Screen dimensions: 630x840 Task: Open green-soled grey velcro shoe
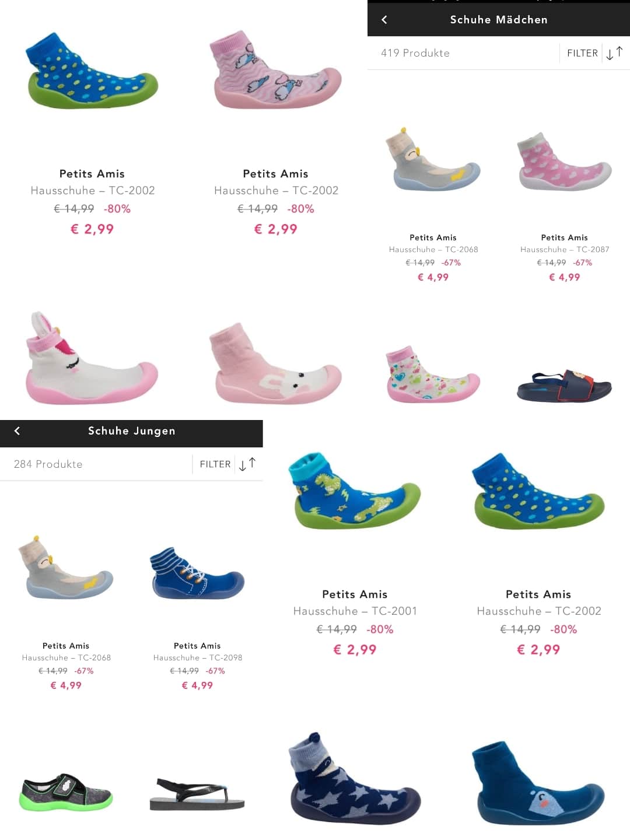click(x=66, y=792)
